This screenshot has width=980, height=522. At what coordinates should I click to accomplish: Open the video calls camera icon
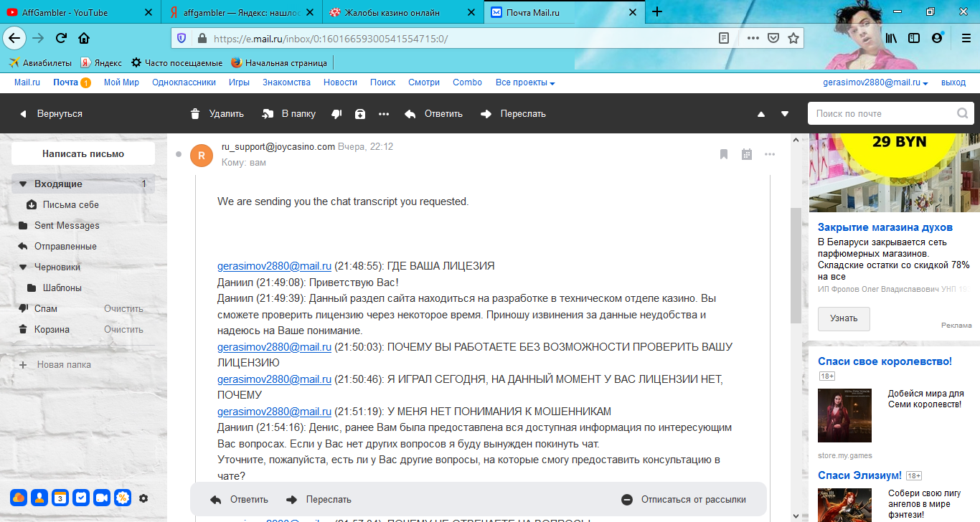pos(102,498)
